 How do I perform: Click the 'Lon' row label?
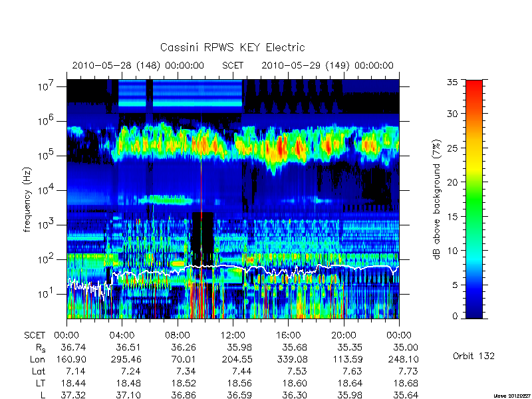37,359
